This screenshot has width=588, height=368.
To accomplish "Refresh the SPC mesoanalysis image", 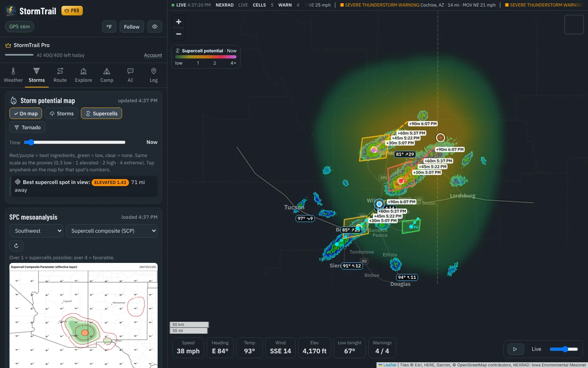I will 16,246.
